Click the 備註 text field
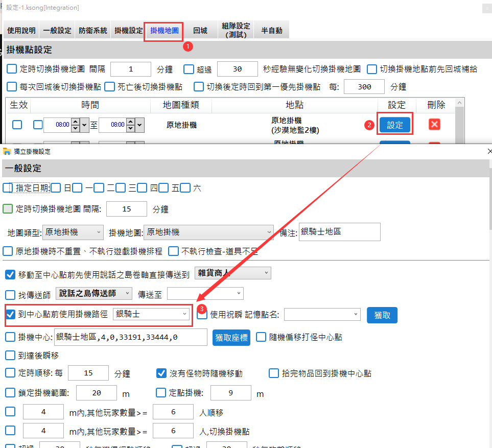This screenshot has width=492, height=448. point(339,232)
